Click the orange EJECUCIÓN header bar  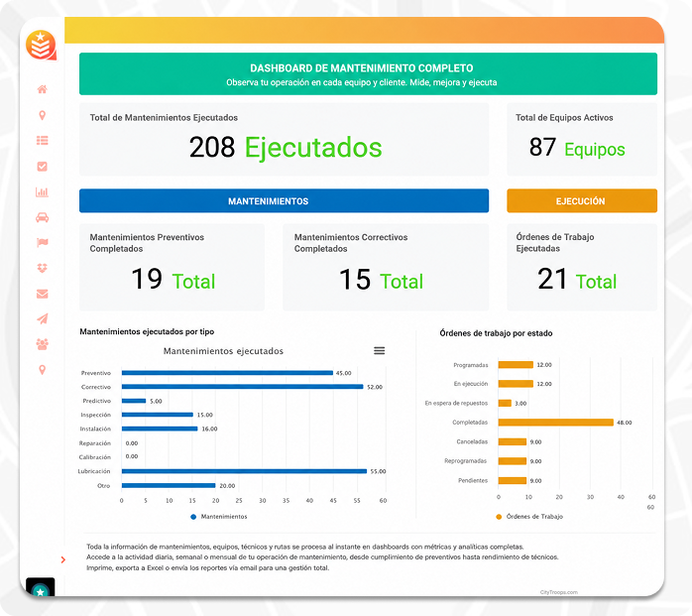pyautogui.click(x=582, y=201)
